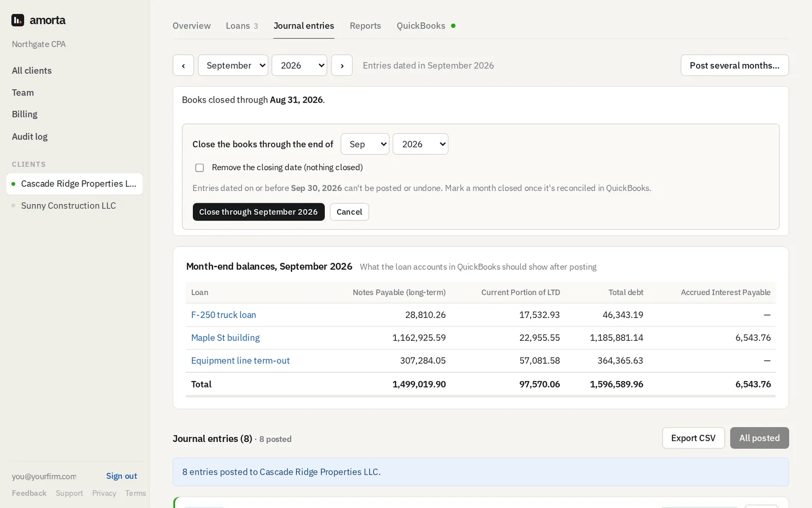The image size is (812, 508).
Task: Open the 2026 year dropdown in toolbar
Action: point(299,66)
